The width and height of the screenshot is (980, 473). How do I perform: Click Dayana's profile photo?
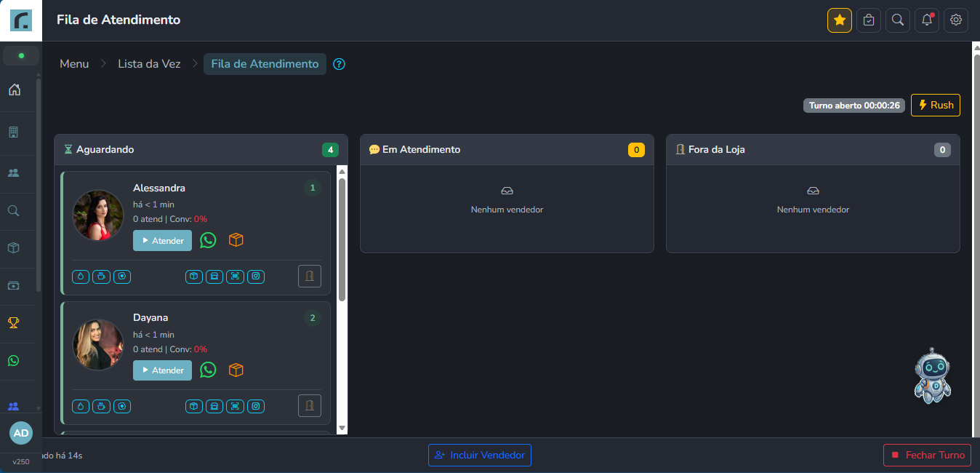[x=98, y=345]
